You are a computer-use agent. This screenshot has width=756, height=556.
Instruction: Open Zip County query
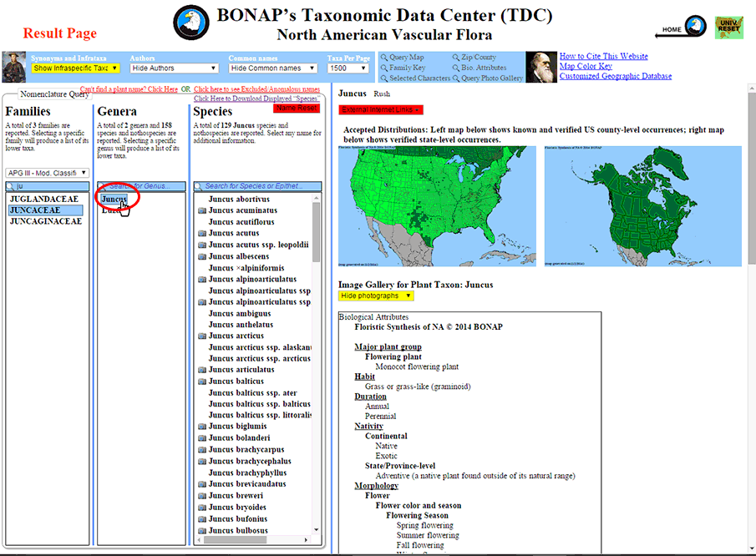tap(474, 58)
